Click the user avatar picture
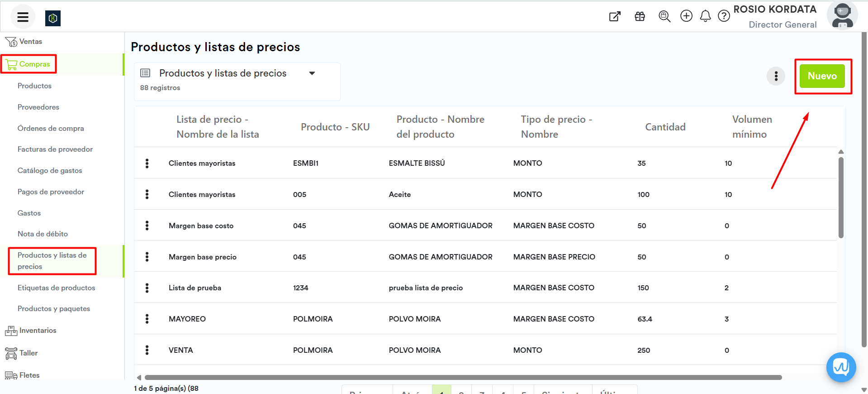Screen dimensions: 868x394 point(842,15)
